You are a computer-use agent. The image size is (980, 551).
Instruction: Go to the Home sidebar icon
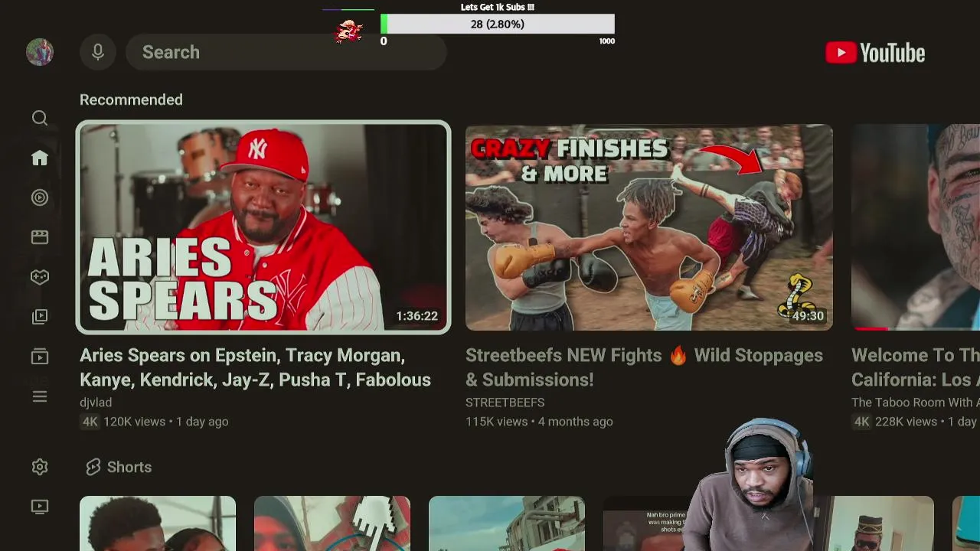coord(40,158)
